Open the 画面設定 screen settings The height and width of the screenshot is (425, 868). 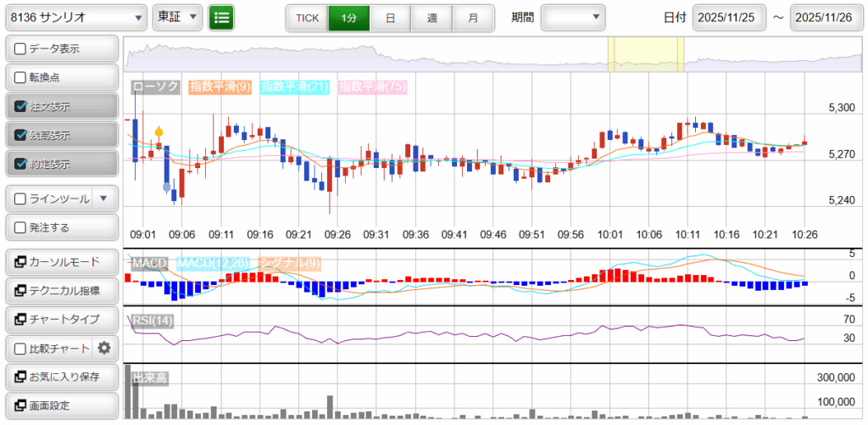62,405
